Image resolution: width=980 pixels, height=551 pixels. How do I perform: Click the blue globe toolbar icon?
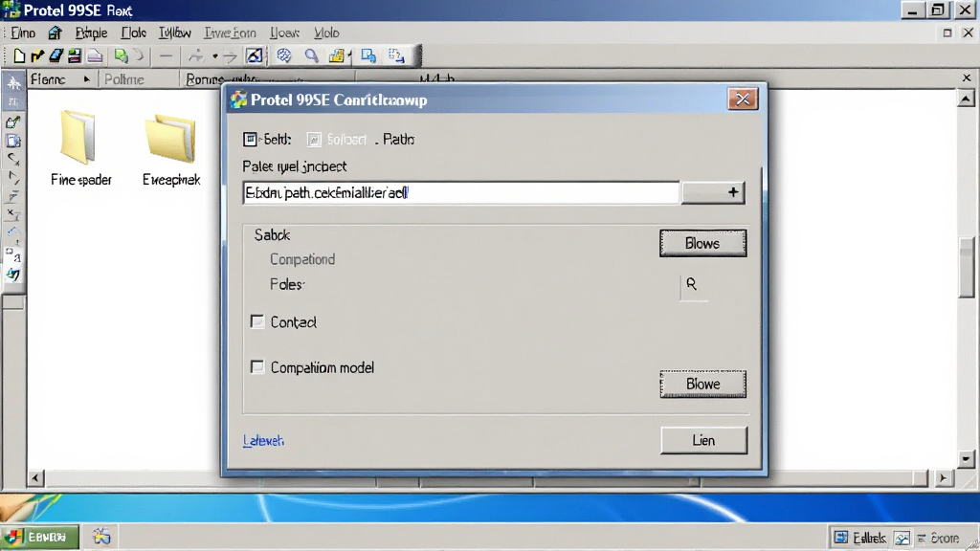[284, 56]
